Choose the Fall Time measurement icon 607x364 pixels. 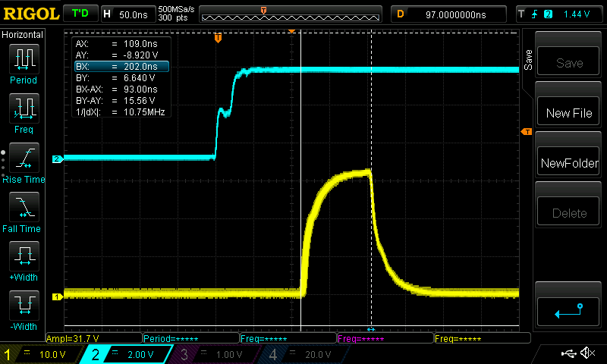click(x=24, y=209)
